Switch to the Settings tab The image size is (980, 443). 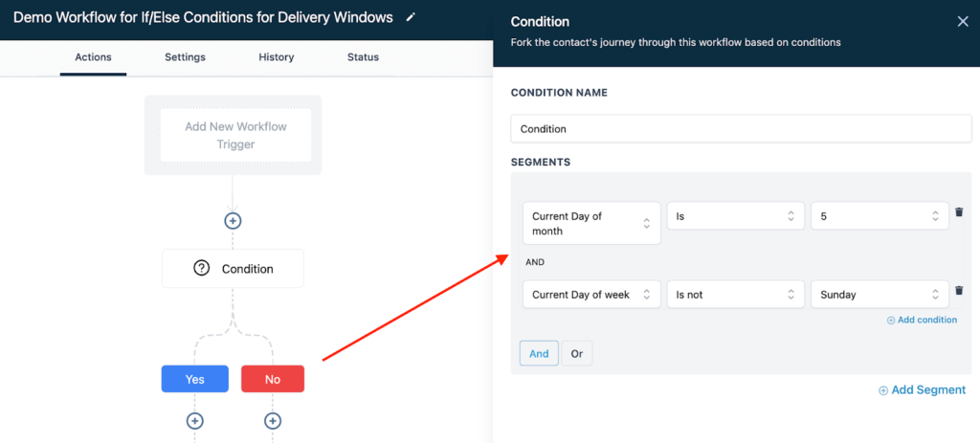point(185,57)
